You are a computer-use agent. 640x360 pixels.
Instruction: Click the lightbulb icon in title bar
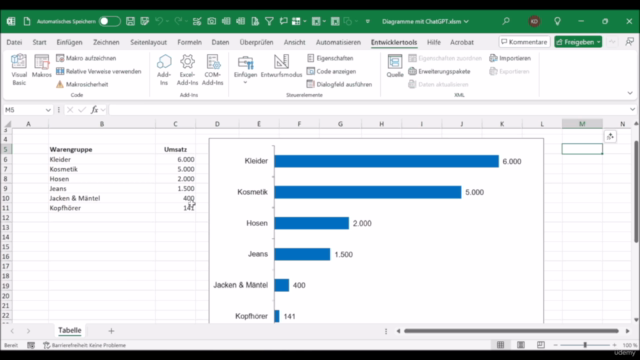557,22
